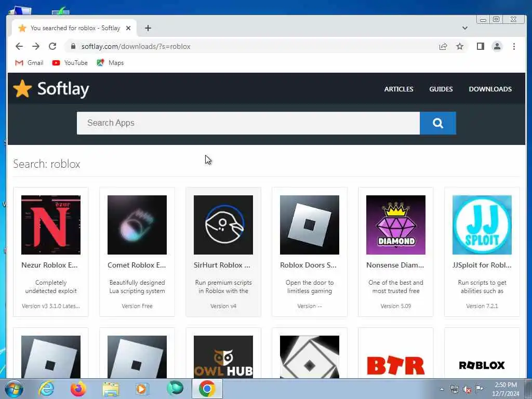Click the muted volume tray icon
532x399 pixels.
tap(467, 390)
